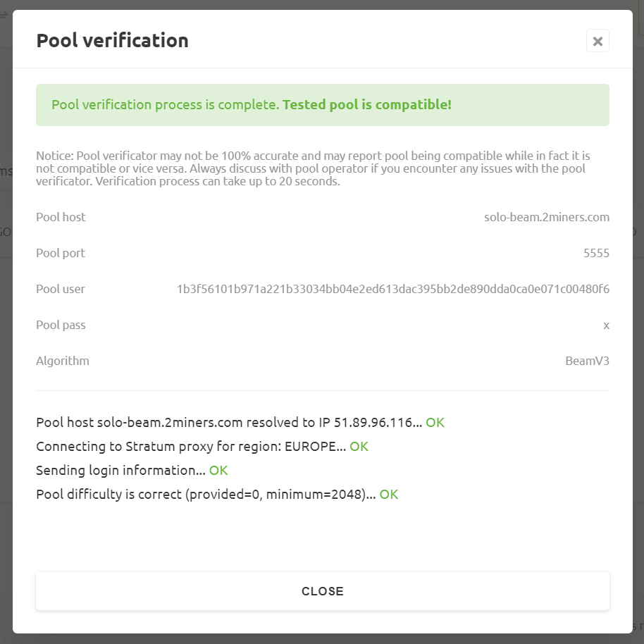Image resolution: width=644 pixels, height=644 pixels.
Task: Click the CLOSE button
Action: (x=322, y=591)
